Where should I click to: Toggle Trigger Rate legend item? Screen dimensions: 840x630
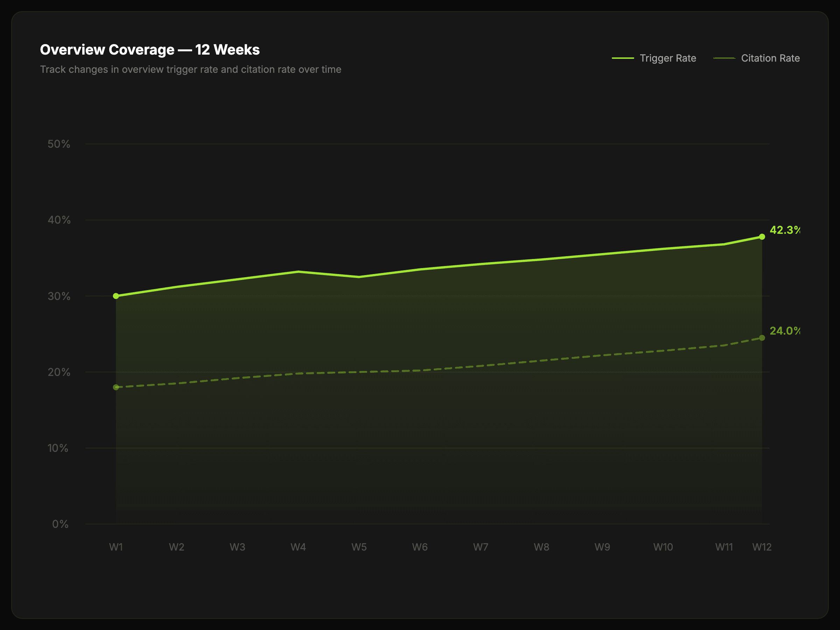point(667,58)
